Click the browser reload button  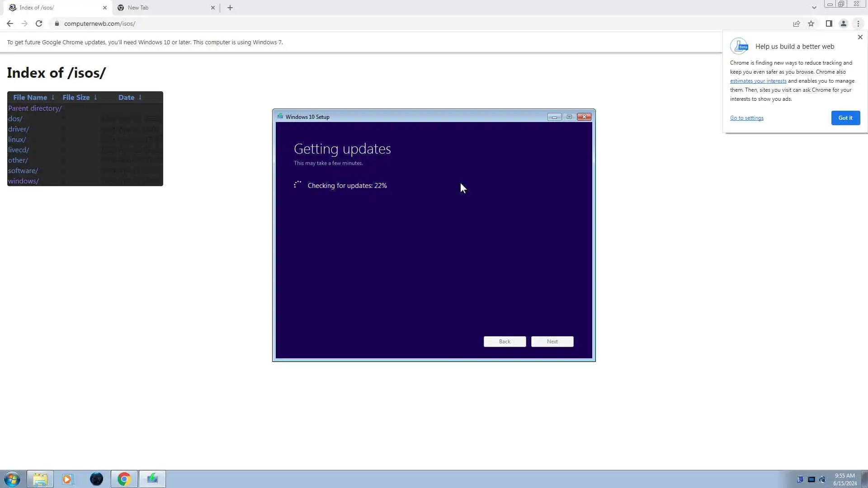pyautogui.click(x=39, y=23)
